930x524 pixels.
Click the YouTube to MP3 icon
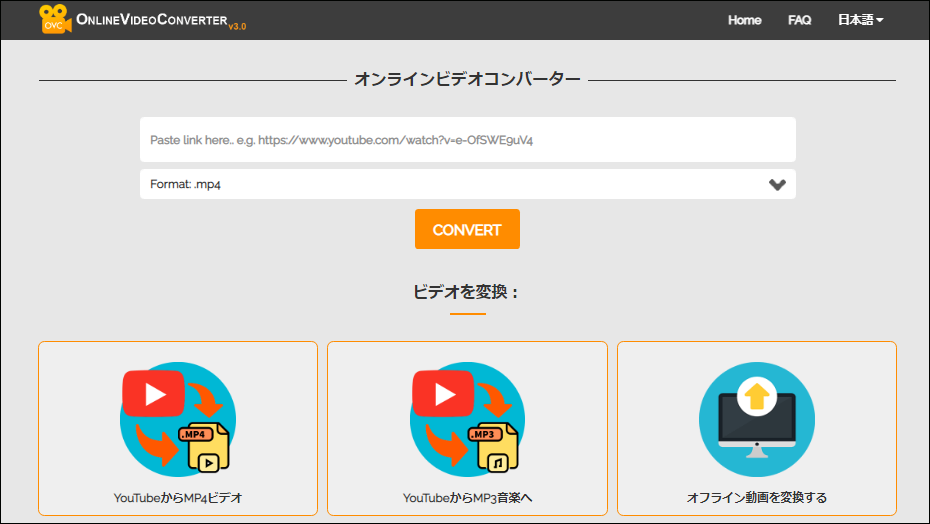467,420
